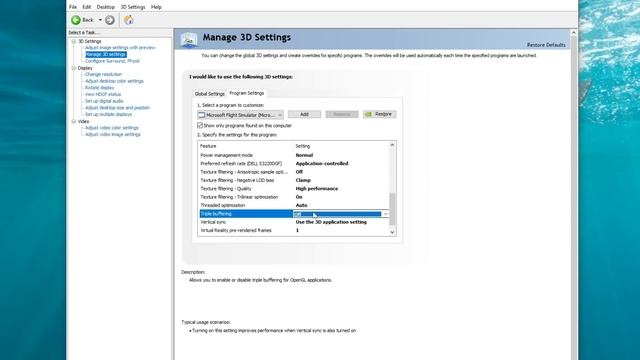Select the Threaded optimization row
The image size is (640, 360).
294,205
